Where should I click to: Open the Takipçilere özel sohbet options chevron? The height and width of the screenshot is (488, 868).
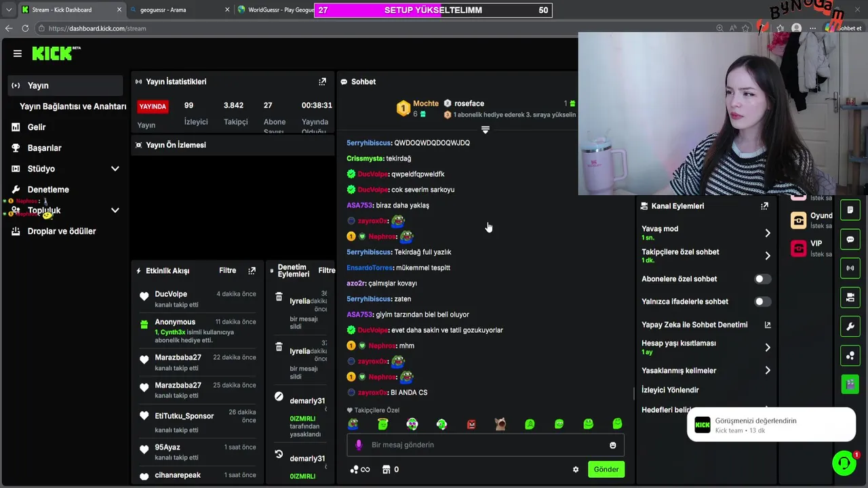point(768,256)
